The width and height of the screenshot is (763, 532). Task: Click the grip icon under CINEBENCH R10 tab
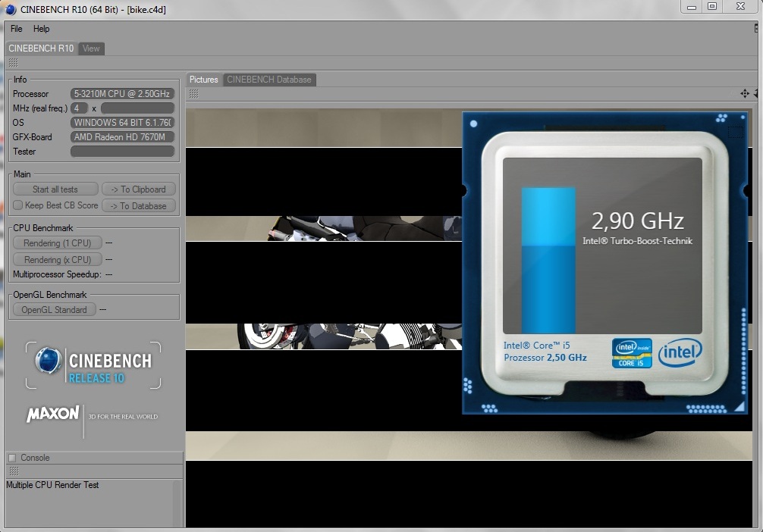13,63
